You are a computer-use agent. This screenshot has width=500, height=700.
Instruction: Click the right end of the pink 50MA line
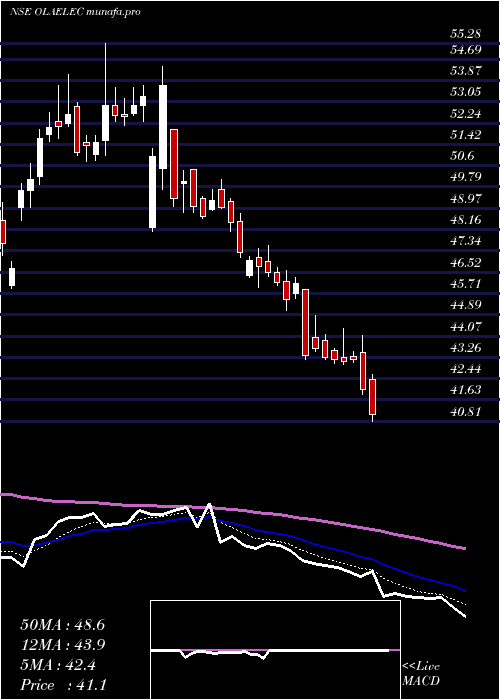point(464,547)
